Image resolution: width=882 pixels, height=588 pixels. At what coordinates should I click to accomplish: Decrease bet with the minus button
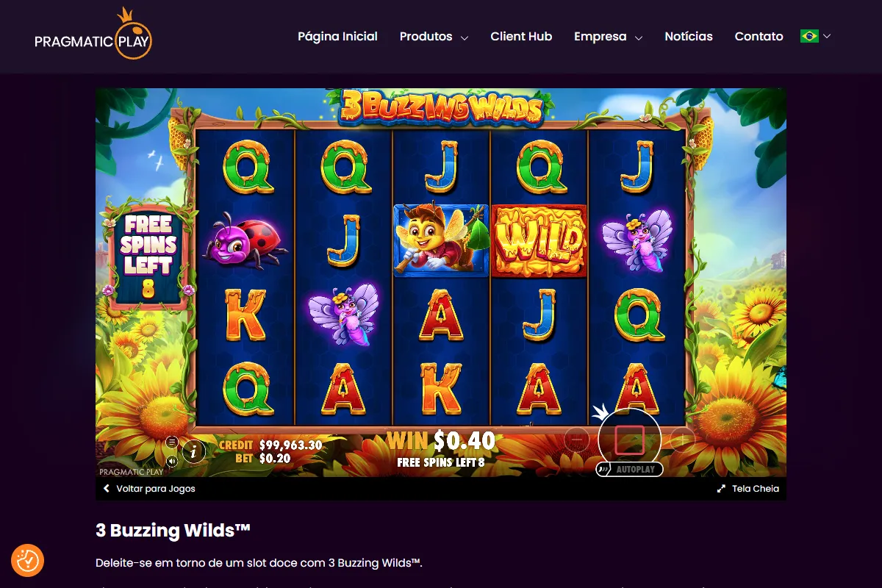coord(577,440)
